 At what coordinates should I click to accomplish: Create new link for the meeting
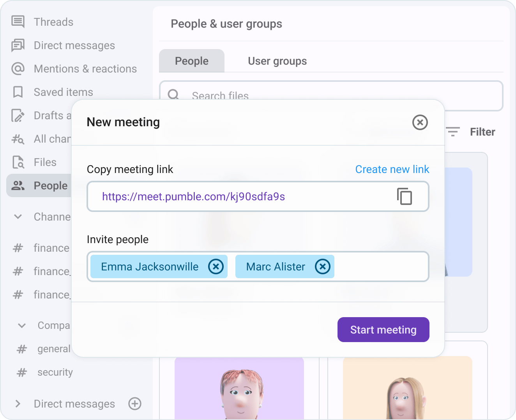(x=392, y=169)
